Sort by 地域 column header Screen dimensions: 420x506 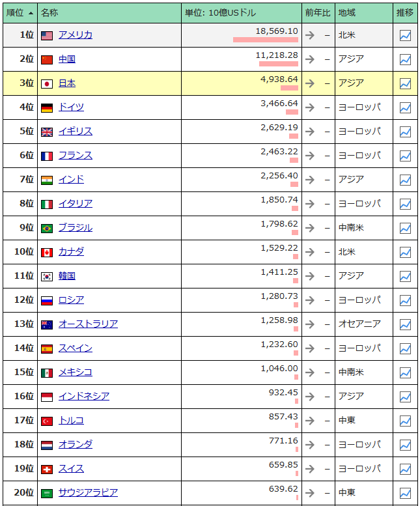364,13
